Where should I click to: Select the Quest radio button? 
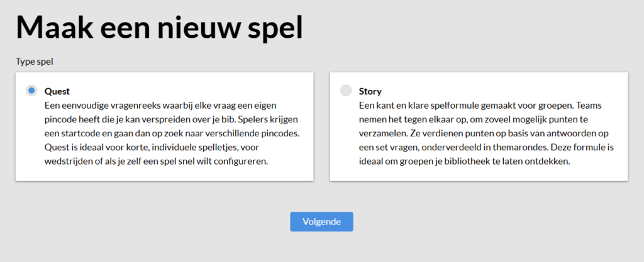[31, 90]
